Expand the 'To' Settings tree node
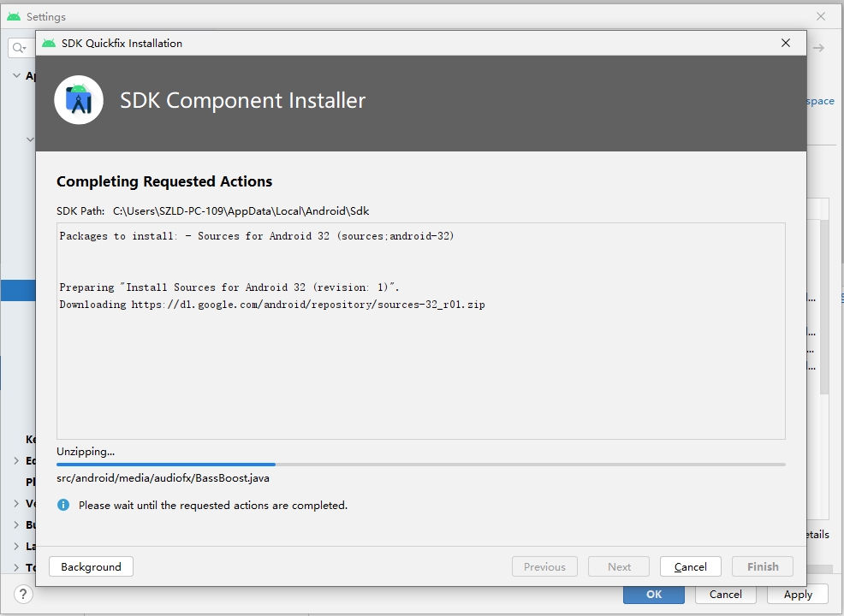Screen dimensions: 844x616 point(16,567)
